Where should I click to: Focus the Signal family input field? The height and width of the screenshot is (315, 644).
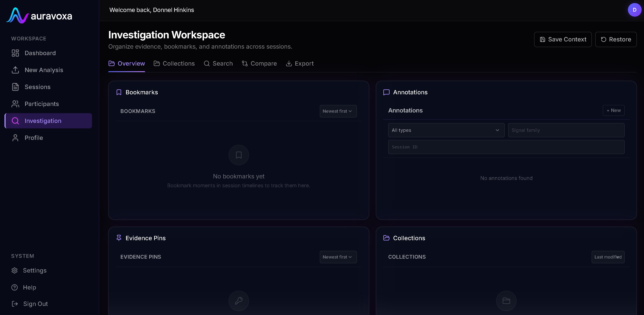pos(566,130)
